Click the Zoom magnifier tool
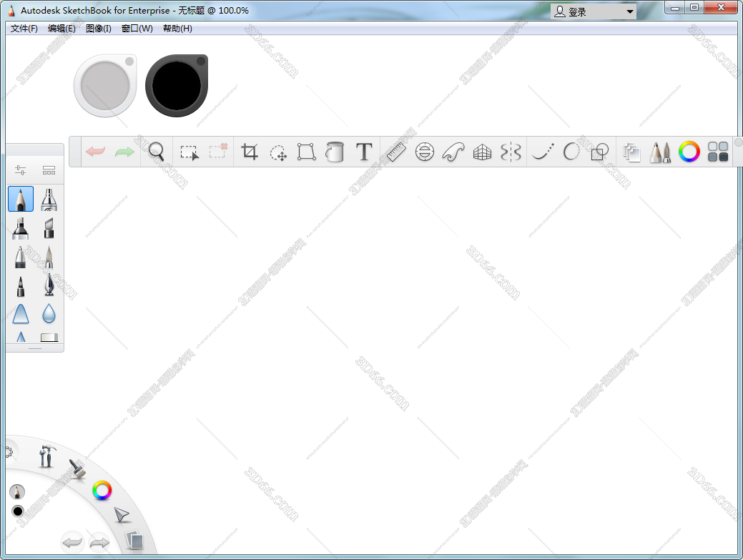The width and height of the screenshot is (743, 560). click(156, 152)
